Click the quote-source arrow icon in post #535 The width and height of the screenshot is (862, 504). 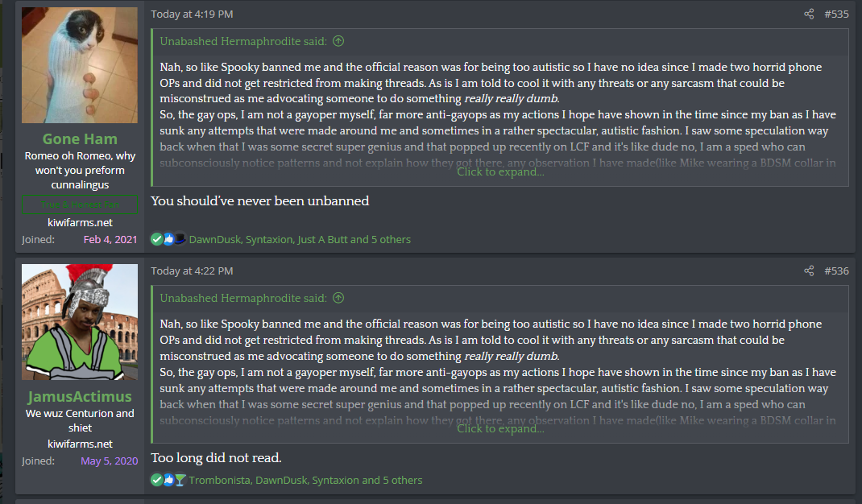[x=338, y=41]
